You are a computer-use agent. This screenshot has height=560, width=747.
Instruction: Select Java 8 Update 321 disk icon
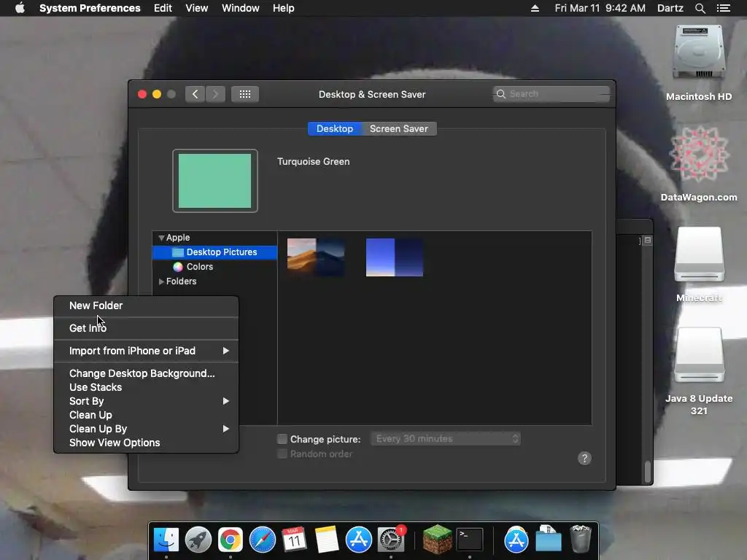click(x=699, y=355)
